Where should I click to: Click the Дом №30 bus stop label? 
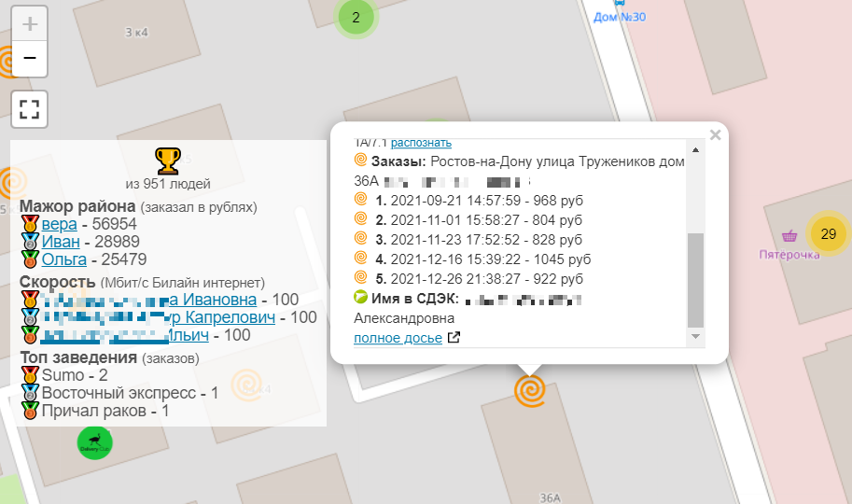coord(620,17)
